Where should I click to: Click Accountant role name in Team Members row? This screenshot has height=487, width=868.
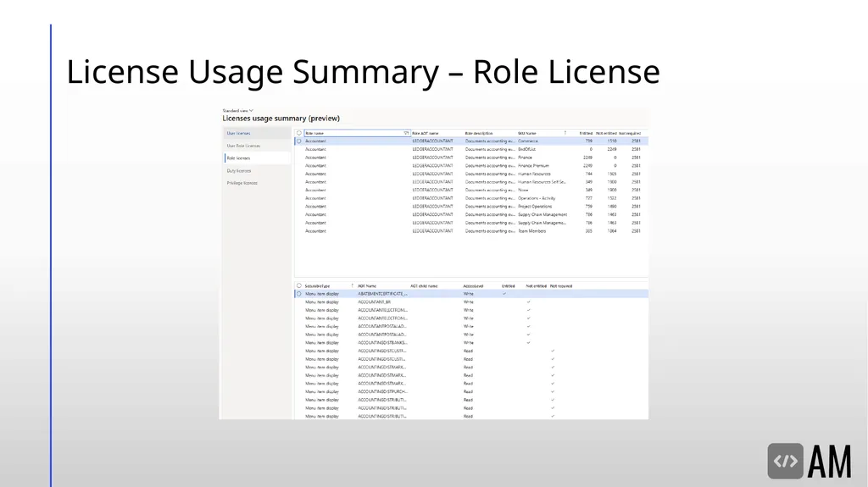point(315,231)
